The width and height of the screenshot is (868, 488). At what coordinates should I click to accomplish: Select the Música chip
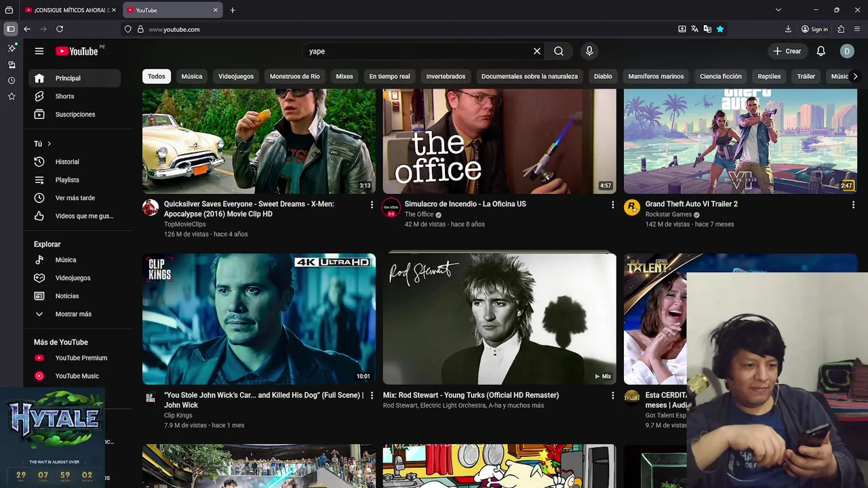192,77
